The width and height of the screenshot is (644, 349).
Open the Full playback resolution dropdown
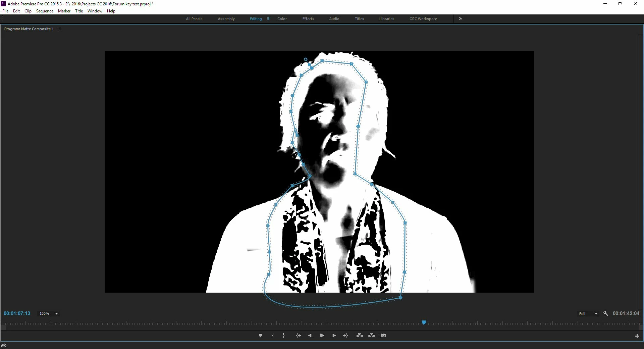[588, 313]
